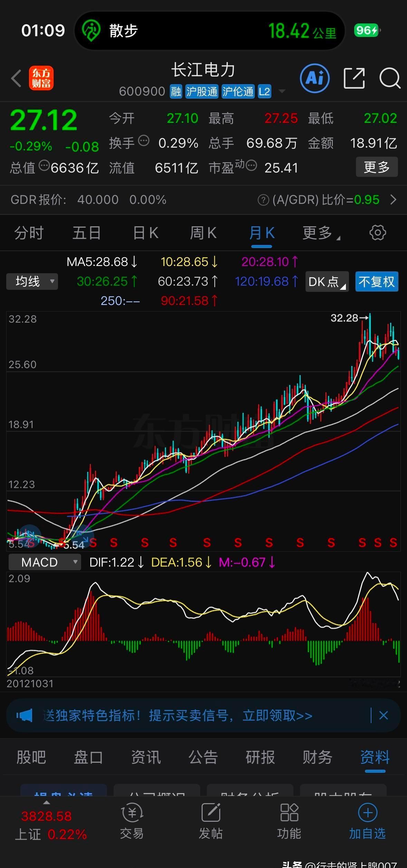Open GDR quote row chevron
407x868 pixels.
(x=393, y=199)
